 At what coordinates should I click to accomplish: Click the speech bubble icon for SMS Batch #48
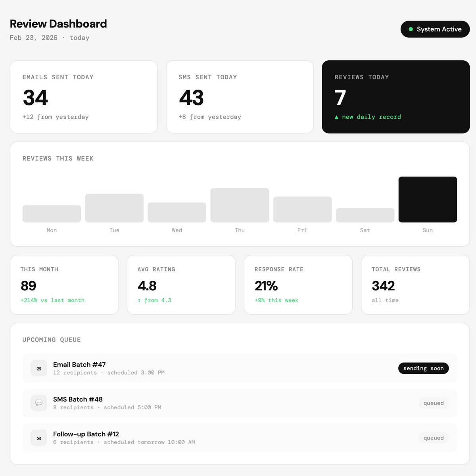point(39,403)
